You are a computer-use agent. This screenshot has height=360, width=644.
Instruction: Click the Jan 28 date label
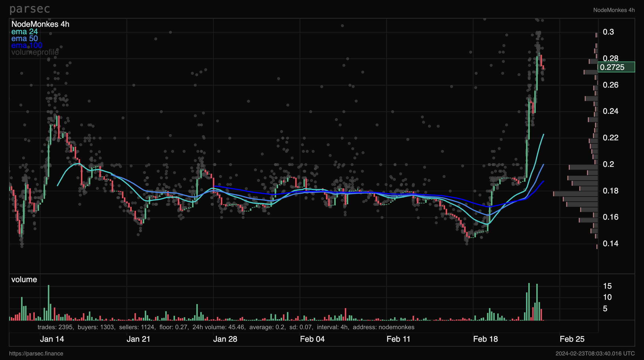tap(225, 339)
